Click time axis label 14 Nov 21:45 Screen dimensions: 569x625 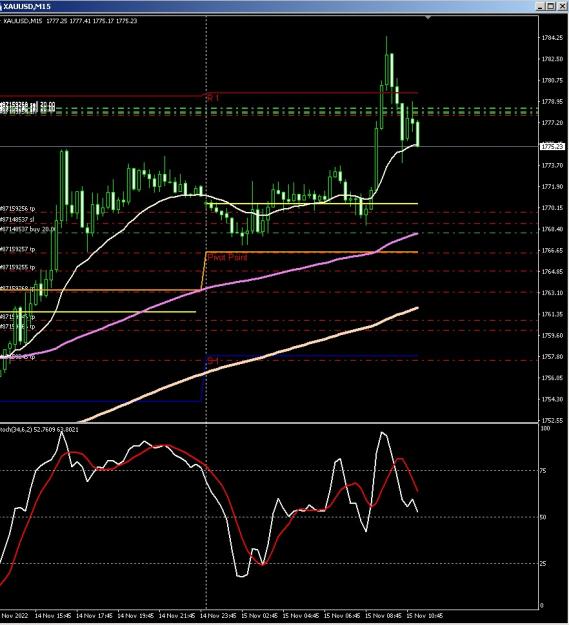tap(177, 616)
